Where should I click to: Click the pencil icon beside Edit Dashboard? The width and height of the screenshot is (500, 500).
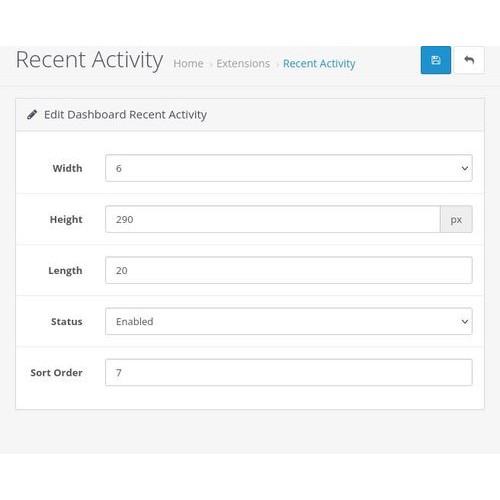pyautogui.click(x=32, y=115)
